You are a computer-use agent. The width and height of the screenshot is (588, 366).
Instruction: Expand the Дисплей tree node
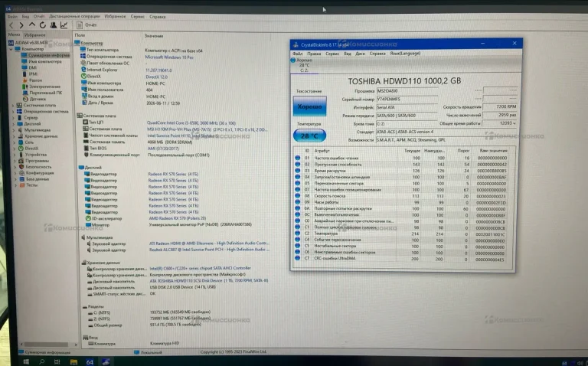point(14,124)
